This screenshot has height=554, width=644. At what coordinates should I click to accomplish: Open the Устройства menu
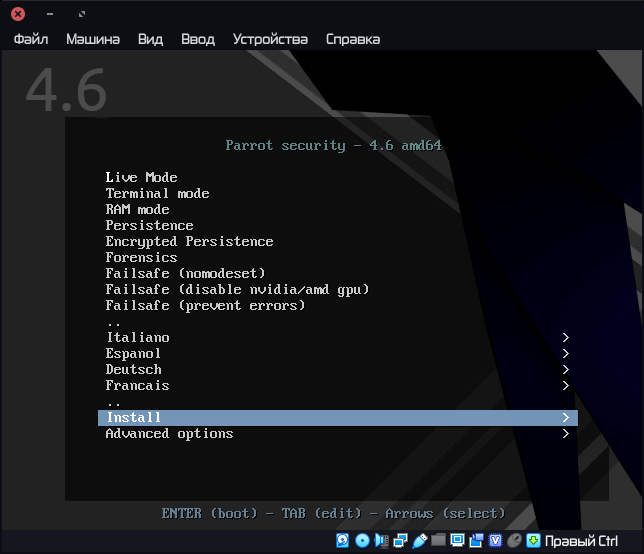point(270,39)
